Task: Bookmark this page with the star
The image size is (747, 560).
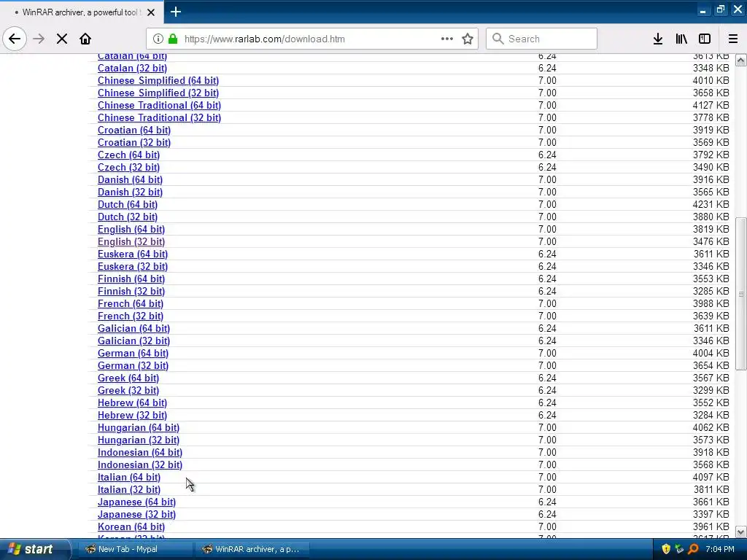Action: coord(468,39)
